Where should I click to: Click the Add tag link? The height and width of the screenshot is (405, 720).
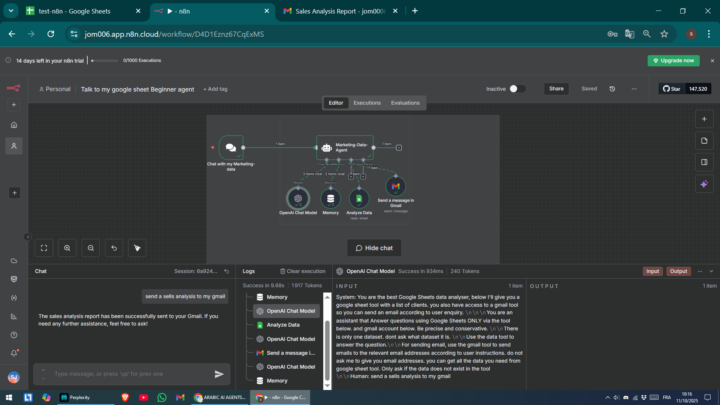(x=215, y=89)
